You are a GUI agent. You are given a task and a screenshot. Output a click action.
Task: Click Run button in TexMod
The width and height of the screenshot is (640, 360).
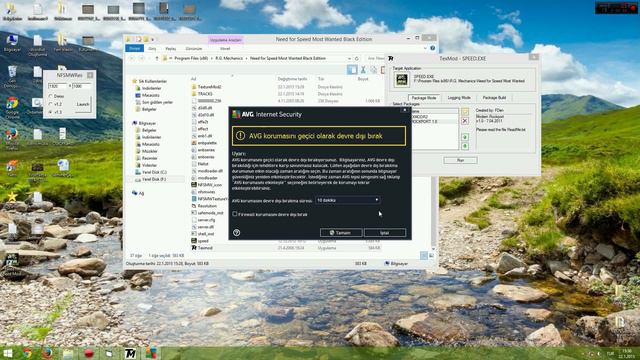(x=460, y=160)
